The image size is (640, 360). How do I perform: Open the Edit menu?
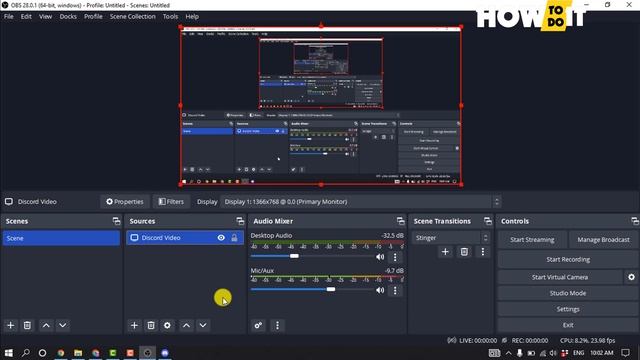pyautogui.click(x=26, y=17)
